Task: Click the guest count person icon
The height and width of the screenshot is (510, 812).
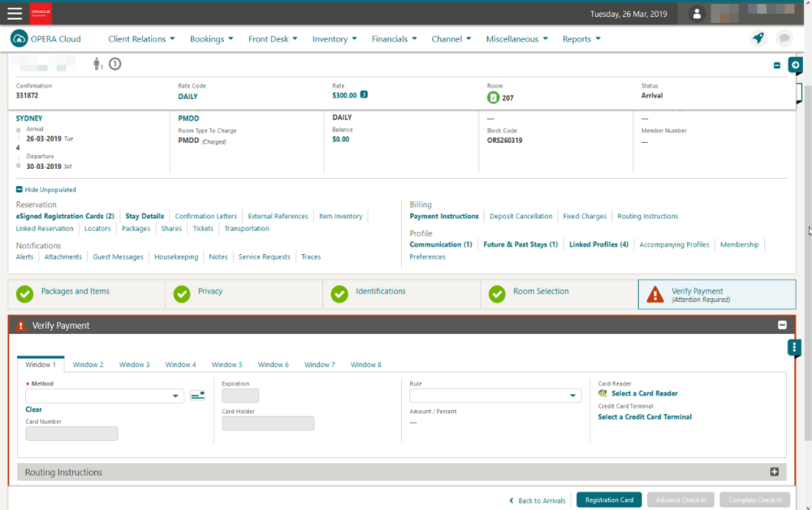Action: tap(97, 64)
